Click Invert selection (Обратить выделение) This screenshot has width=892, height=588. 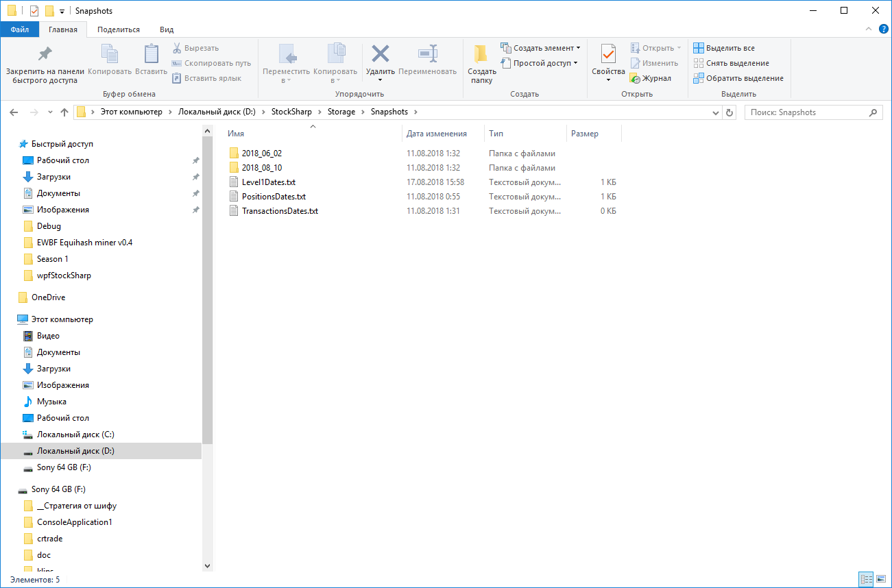[738, 78]
